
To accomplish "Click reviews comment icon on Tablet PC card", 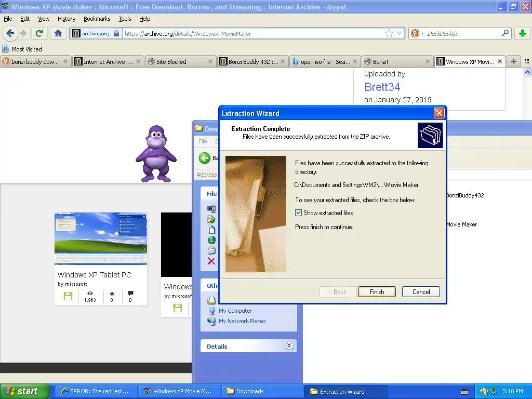I will [x=130, y=294].
